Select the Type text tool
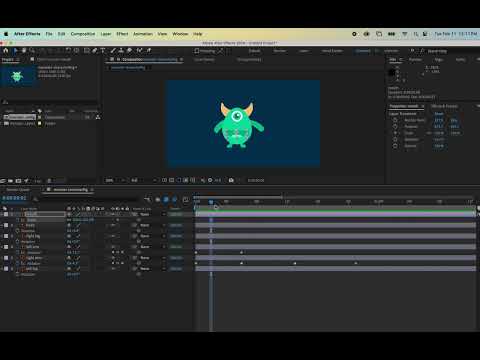Viewport: 480px width, 360px height. click(x=103, y=51)
